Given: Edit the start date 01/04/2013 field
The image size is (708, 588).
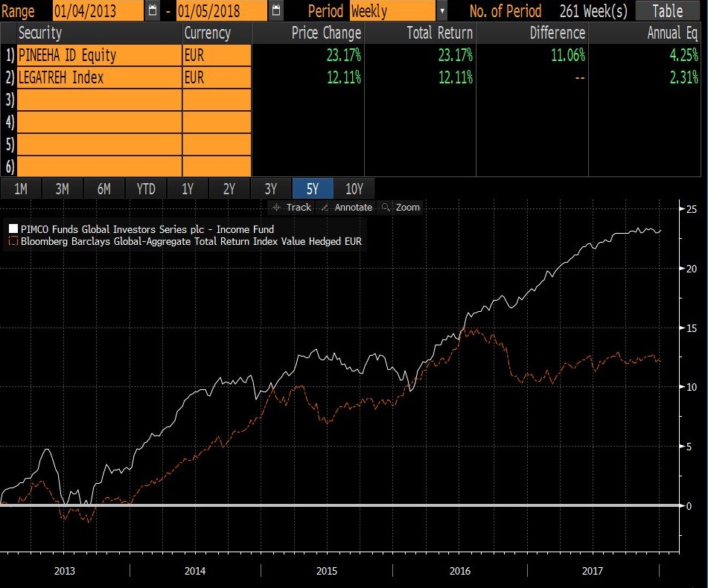Looking at the screenshot, I should tap(98, 10).
